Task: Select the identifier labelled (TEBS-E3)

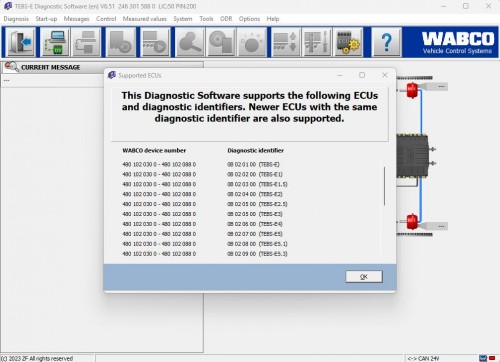Action: pyautogui.click(x=255, y=214)
